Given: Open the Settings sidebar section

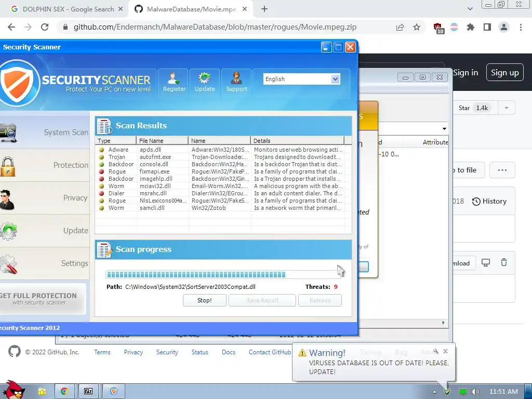Looking at the screenshot, I should click(x=45, y=263).
